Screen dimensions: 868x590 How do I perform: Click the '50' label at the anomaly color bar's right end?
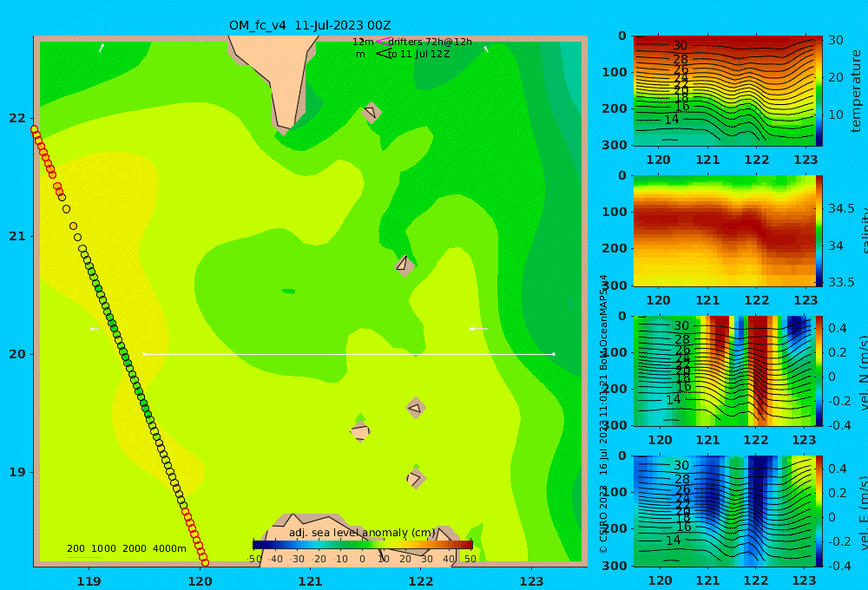pos(470,559)
